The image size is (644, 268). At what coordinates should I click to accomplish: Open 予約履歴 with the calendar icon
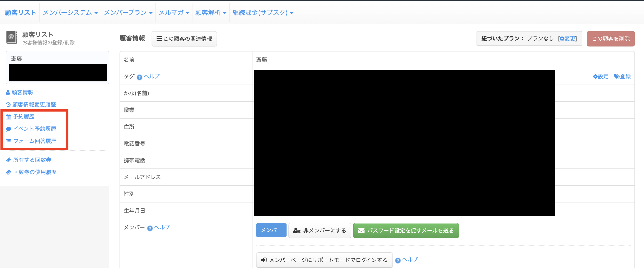click(x=20, y=117)
